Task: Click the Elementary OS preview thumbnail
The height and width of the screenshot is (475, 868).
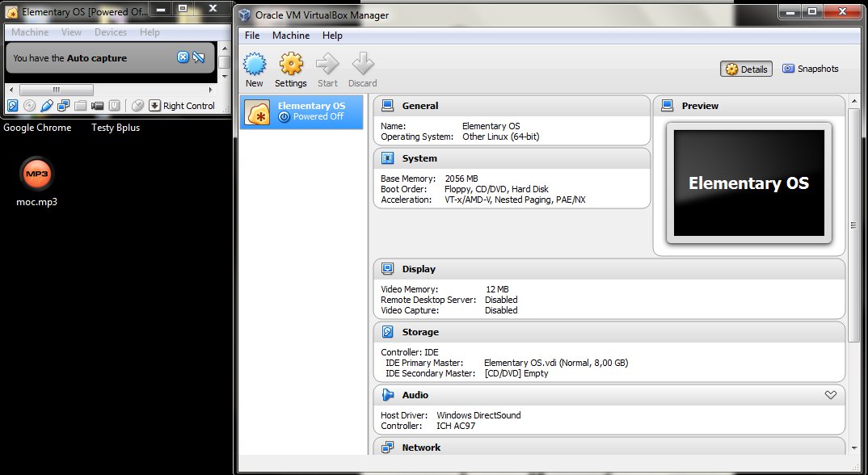Action: point(749,183)
